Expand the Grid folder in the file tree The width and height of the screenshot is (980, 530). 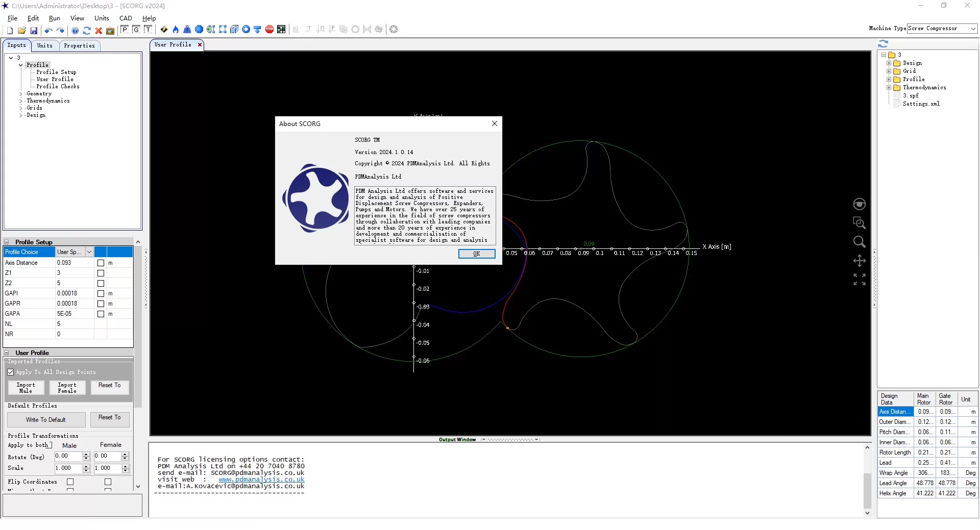(x=889, y=71)
